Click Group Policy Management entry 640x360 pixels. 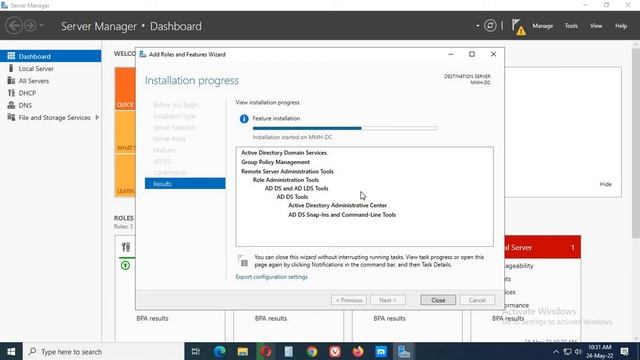pyautogui.click(x=275, y=162)
